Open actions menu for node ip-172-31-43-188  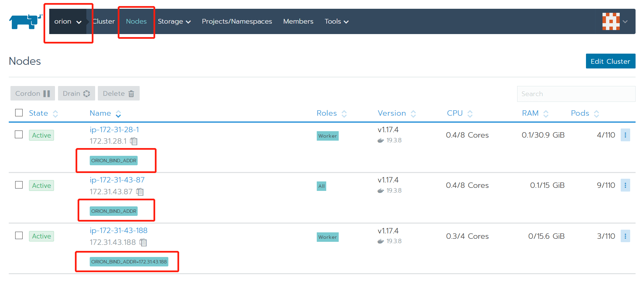coord(625,236)
